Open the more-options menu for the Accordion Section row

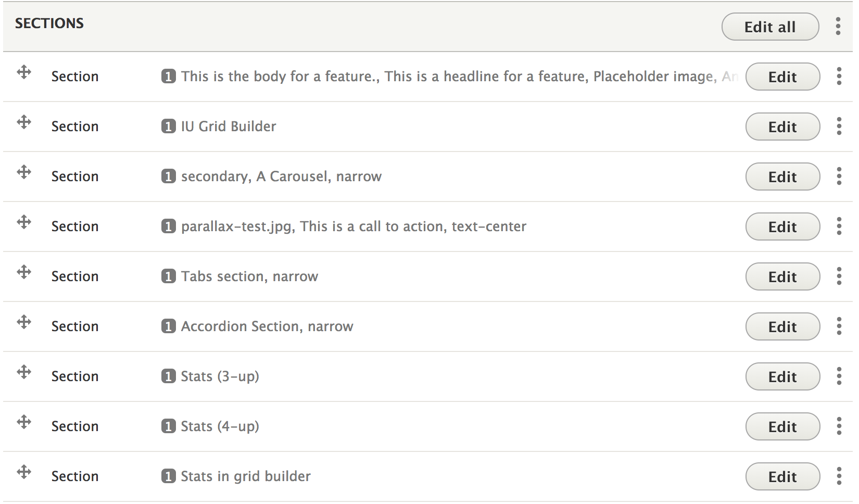click(839, 326)
